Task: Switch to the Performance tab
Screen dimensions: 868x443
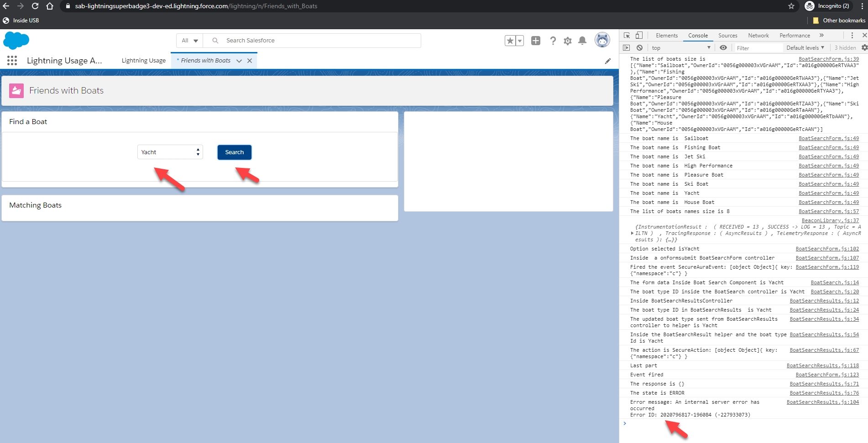Action: pyautogui.click(x=795, y=36)
